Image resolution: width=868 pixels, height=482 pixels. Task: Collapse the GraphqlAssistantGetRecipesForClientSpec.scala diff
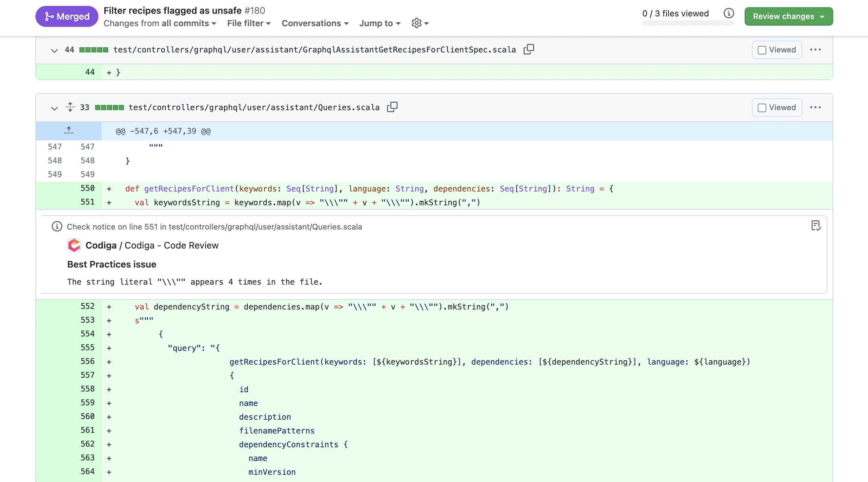(54, 50)
